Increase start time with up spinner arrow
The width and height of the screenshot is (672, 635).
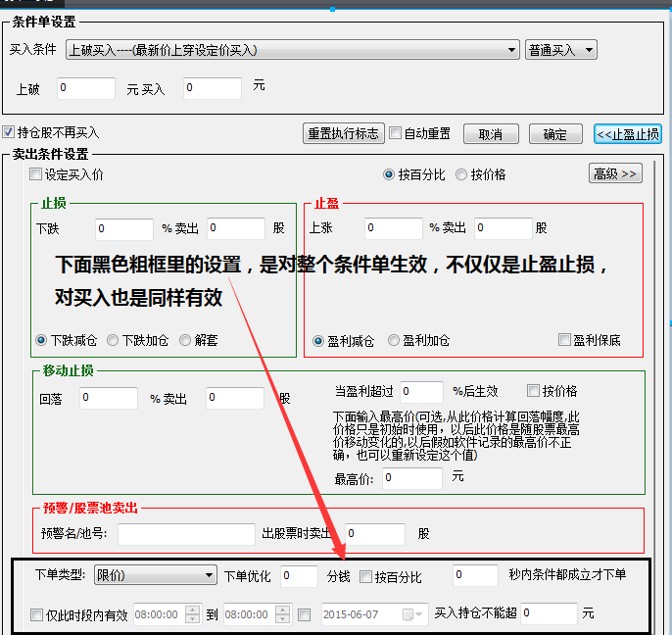[x=193, y=610]
